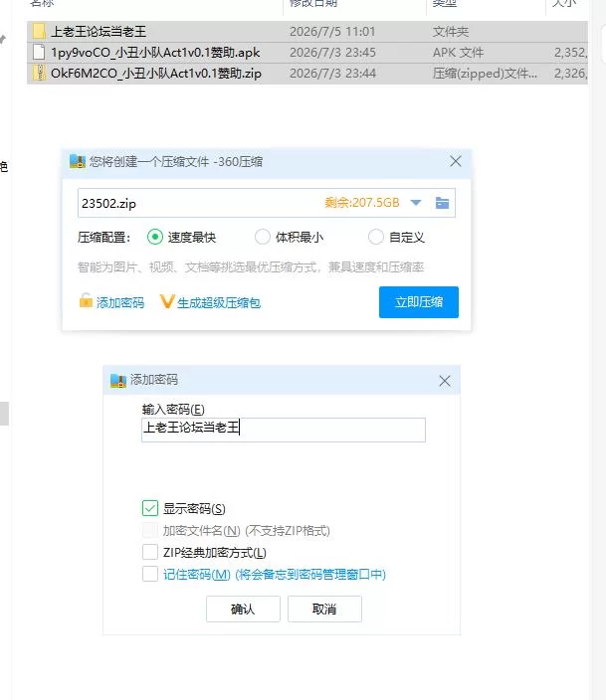This screenshot has height=700, width=606.
Task: Select the file 1py9voCO_小丑小队Act1v0.1赞助.apk
Action: [307, 53]
